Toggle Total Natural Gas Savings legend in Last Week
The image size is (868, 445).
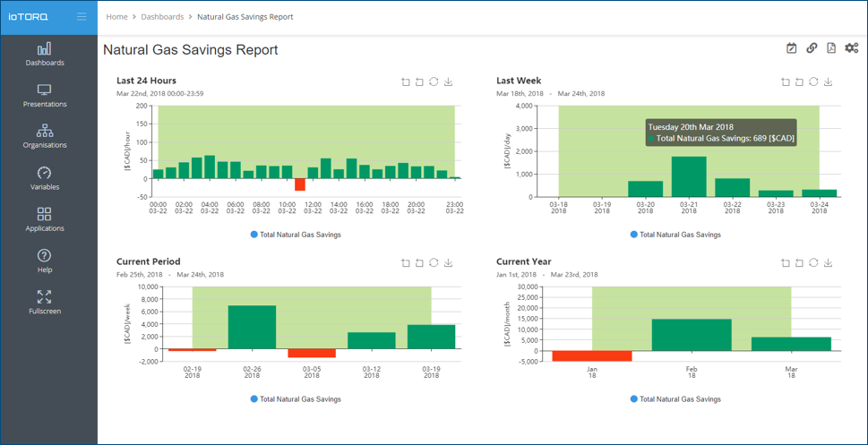(x=676, y=235)
